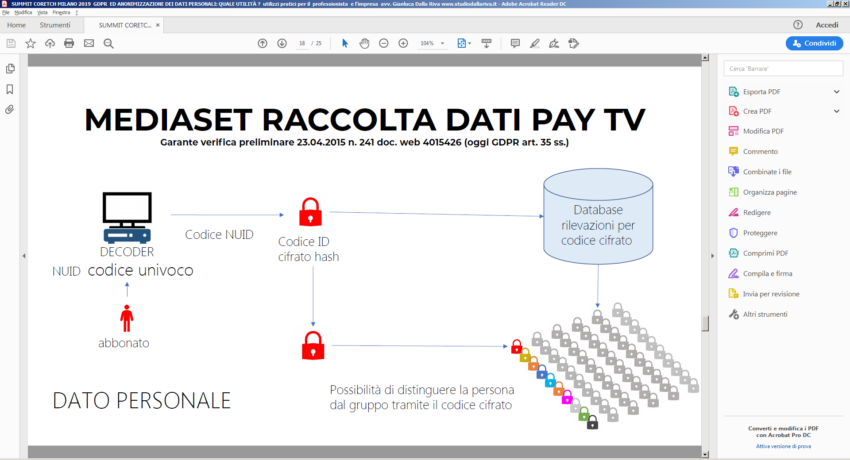
Task: Select the highlighter pen tool
Action: (x=535, y=43)
